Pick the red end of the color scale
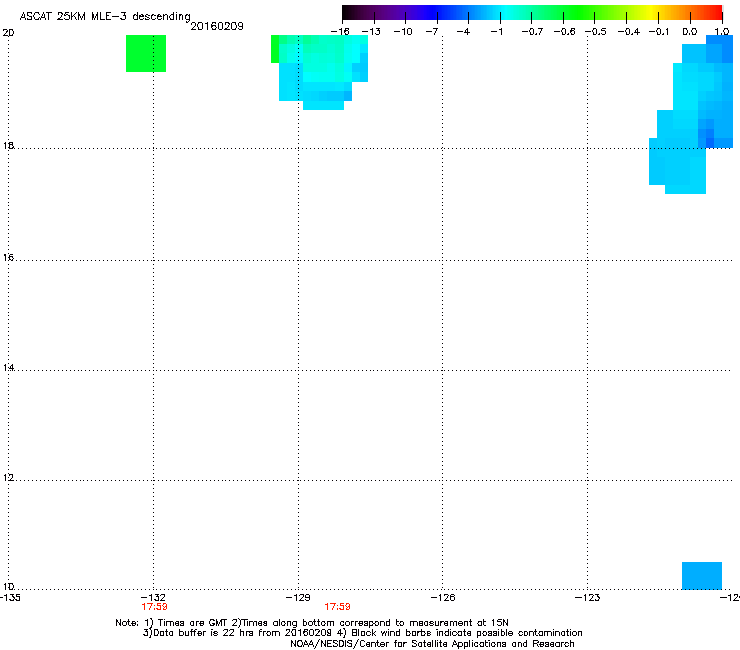 click(x=716, y=12)
